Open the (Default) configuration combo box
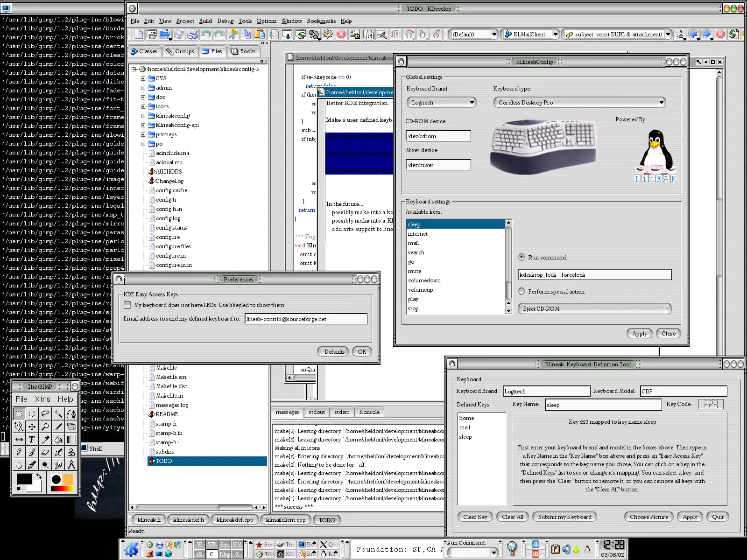The width and height of the screenshot is (747, 560). coord(473,34)
